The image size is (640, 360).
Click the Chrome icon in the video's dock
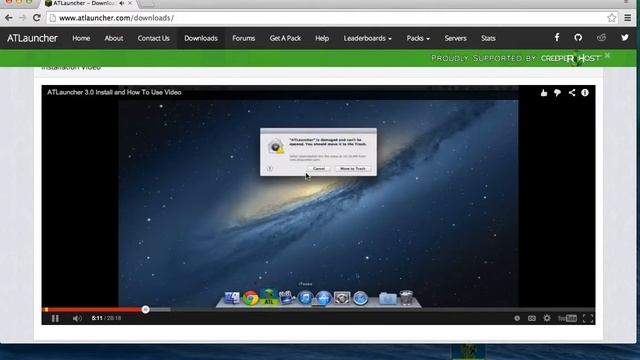point(251,298)
